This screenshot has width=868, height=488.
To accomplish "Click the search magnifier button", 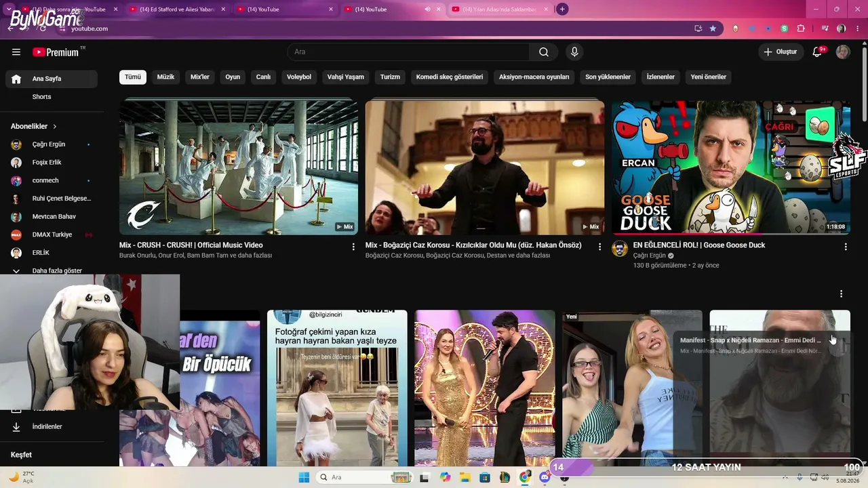I will click(x=544, y=52).
